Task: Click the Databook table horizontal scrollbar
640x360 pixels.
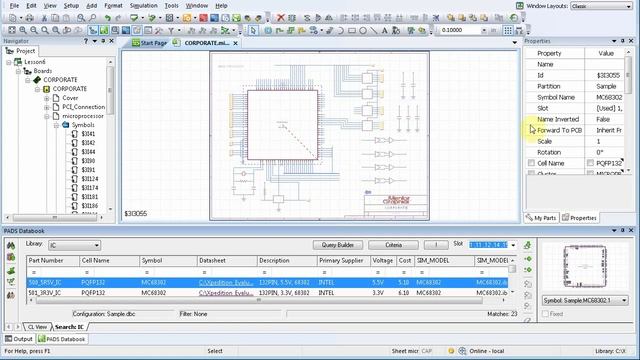Action: tap(259, 300)
